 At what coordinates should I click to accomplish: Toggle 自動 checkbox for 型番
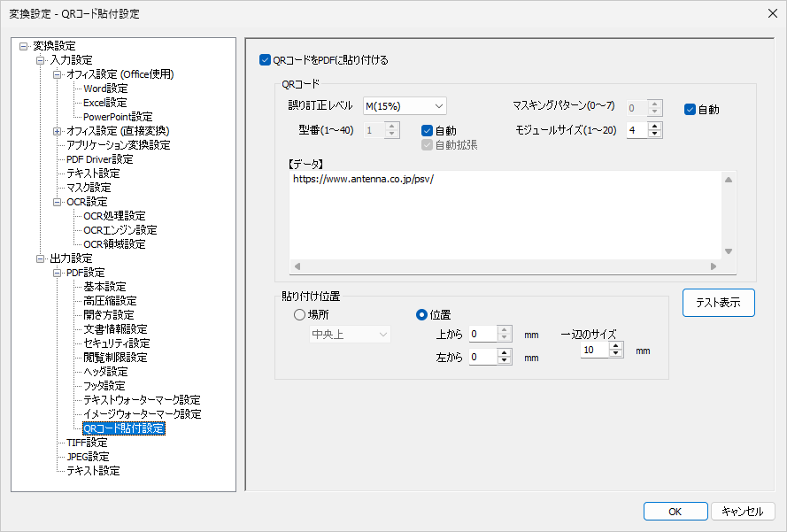click(x=427, y=130)
